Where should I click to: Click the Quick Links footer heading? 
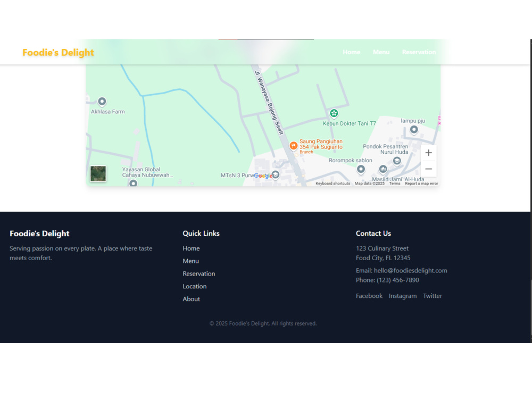click(x=201, y=234)
